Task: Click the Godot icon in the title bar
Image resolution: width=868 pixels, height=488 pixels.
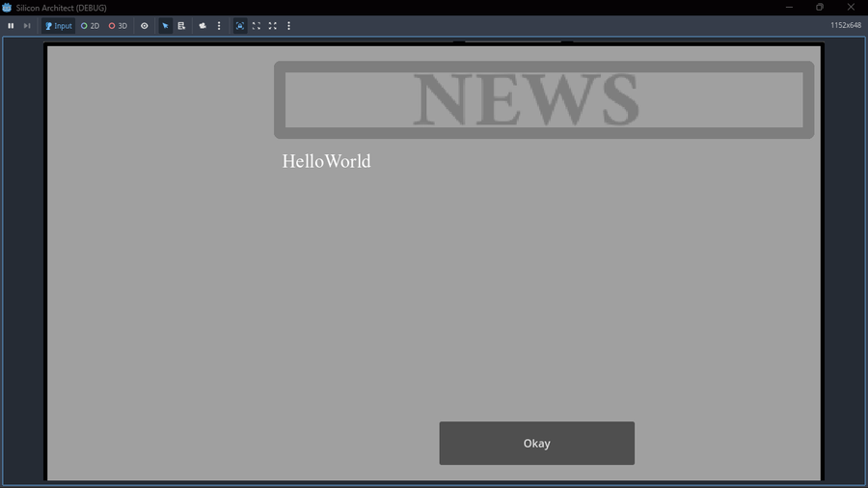Action: (7, 8)
